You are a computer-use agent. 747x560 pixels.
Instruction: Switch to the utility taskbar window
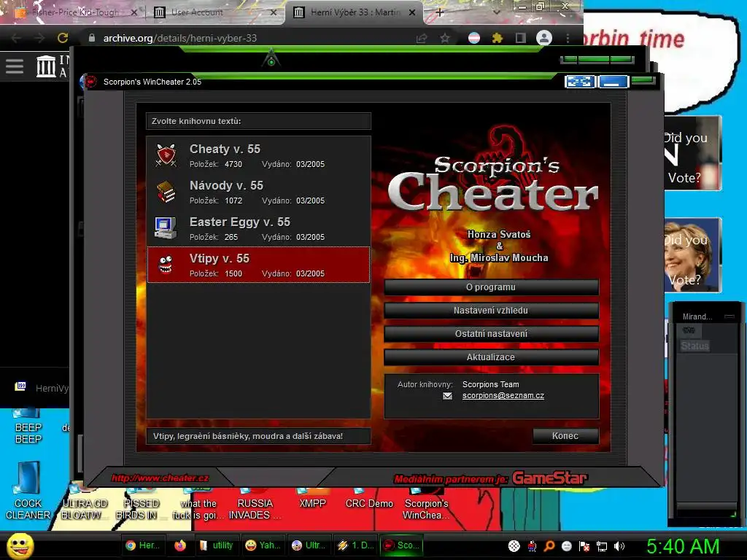click(216, 545)
